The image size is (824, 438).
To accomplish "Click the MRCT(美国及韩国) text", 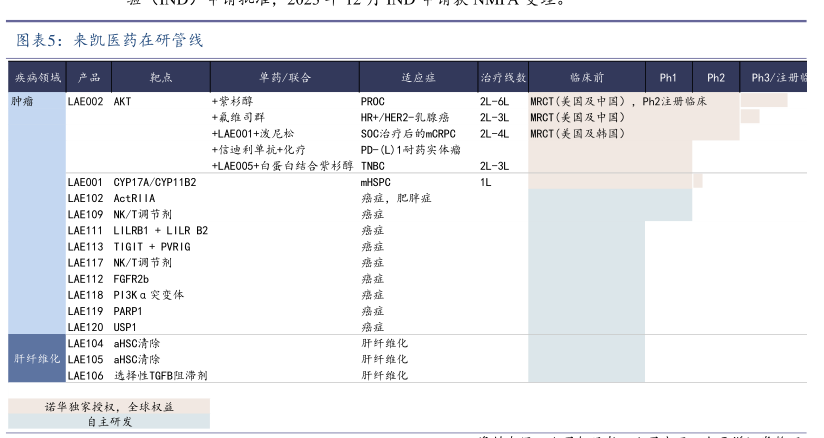I will point(578,133).
